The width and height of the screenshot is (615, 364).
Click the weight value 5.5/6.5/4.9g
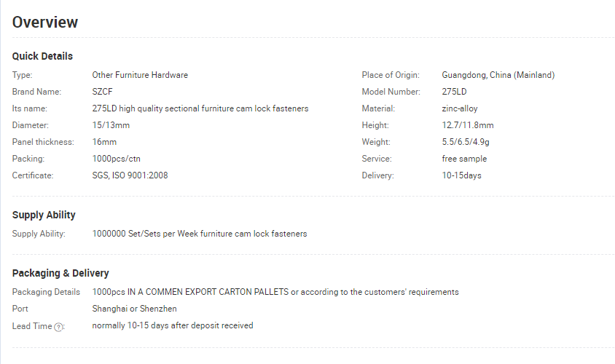coord(466,142)
